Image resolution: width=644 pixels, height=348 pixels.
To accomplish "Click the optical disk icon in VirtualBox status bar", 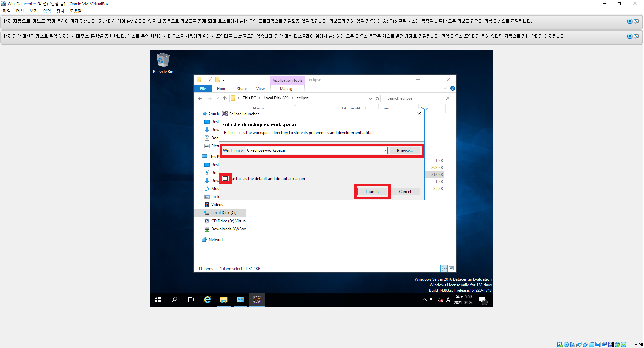I will [566, 345].
